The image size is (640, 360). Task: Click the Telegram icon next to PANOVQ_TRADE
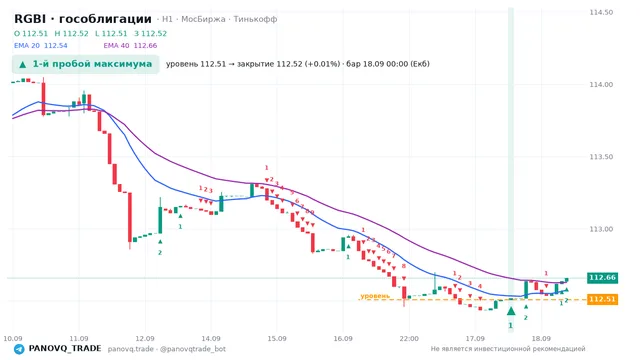pyautogui.click(x=19, y=349)
